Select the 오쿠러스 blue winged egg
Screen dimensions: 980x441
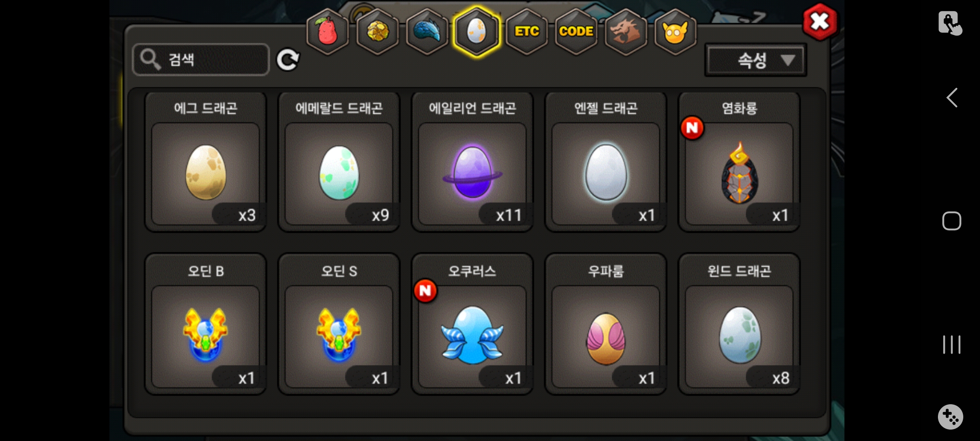[472, 324]
